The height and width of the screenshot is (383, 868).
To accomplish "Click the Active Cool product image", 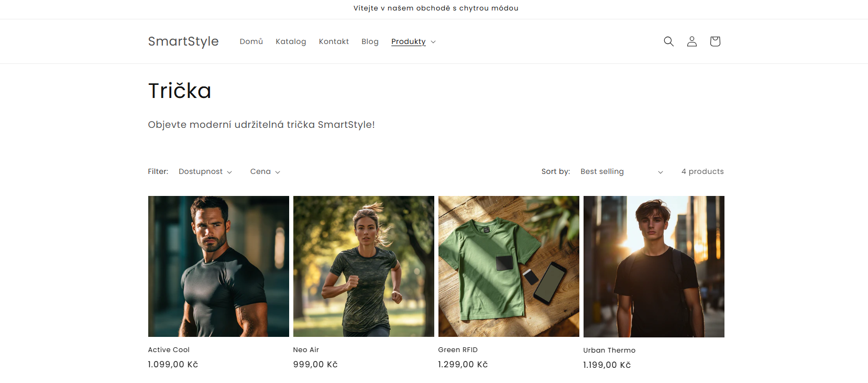I will click(218, 266).
